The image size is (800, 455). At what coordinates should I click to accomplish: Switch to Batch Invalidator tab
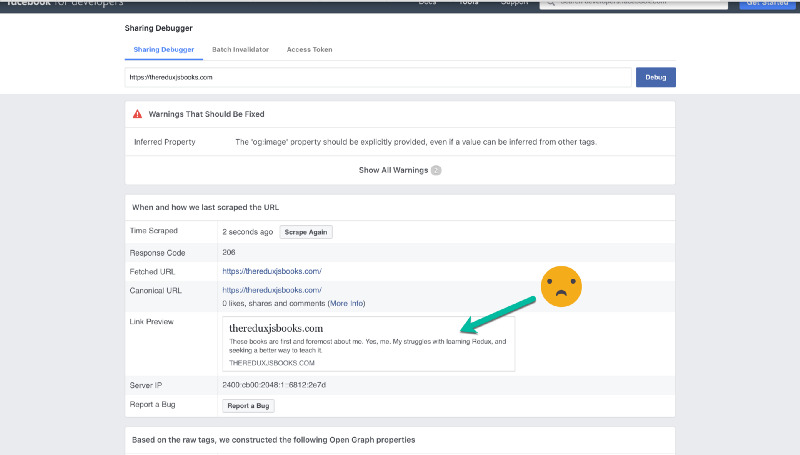pyautogui.click(x=240, y=49)
